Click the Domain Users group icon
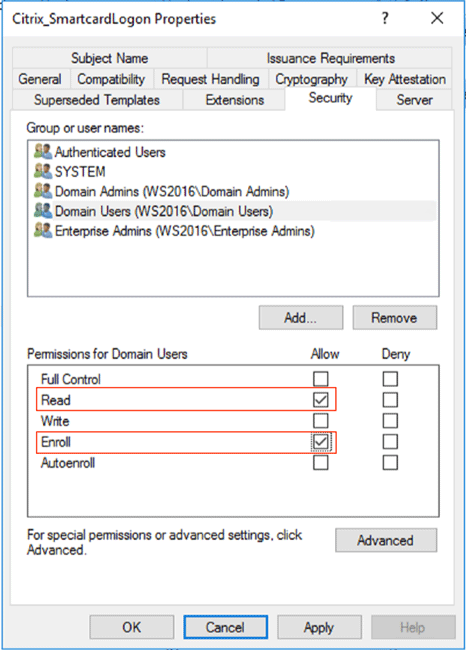The width and height of the screenshot is (466, 650). click(x=43, y=211)
